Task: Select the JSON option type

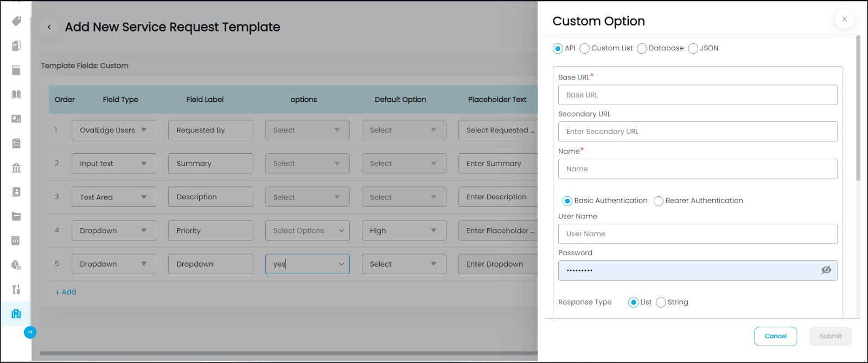Action: click(x=693, y=49)
